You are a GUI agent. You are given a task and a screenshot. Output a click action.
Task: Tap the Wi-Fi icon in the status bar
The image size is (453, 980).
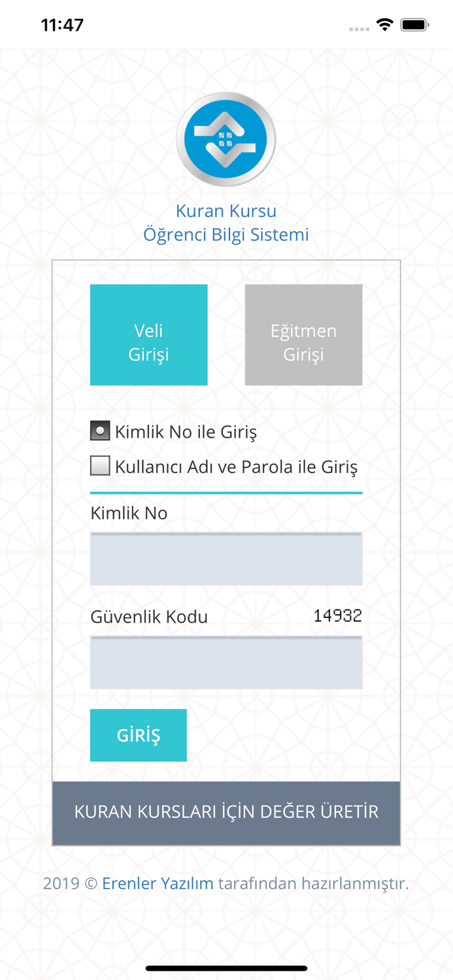pyautogui.click(x=384, y=24)
